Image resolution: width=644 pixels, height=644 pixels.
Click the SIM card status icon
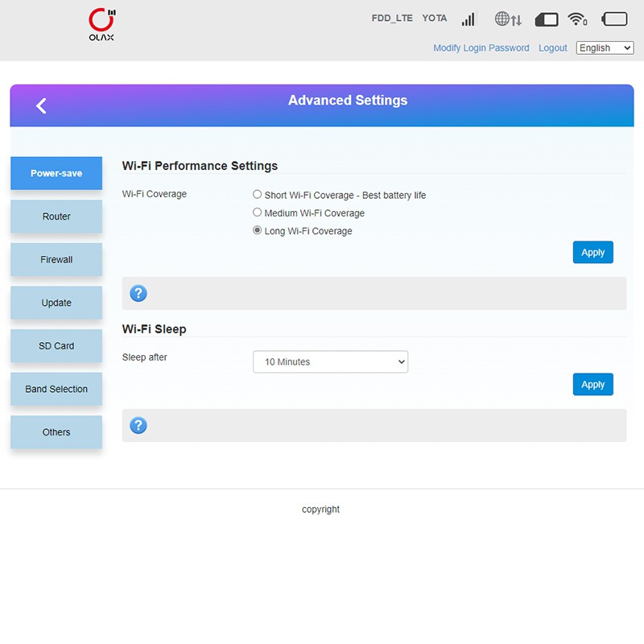(x=547, y=19)
